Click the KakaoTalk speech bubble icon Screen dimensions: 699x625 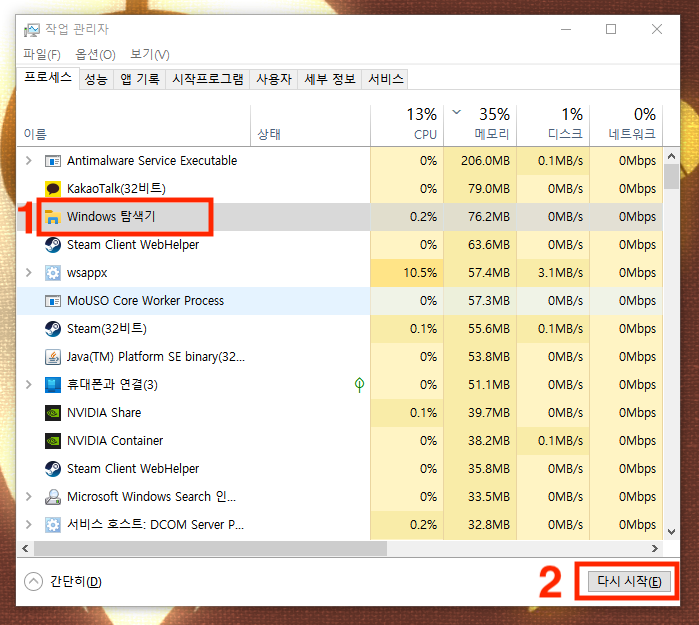click(x=53, y=189)
